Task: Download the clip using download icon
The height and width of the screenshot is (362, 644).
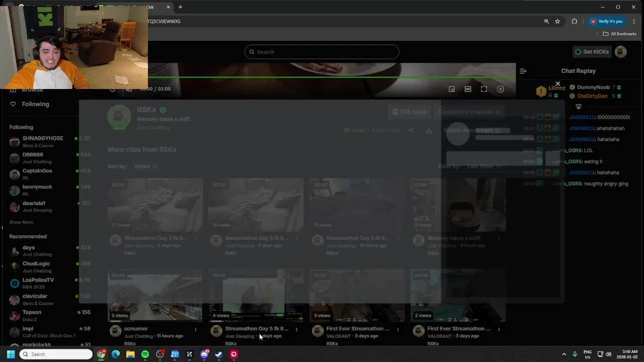Action: click(429, 130)
